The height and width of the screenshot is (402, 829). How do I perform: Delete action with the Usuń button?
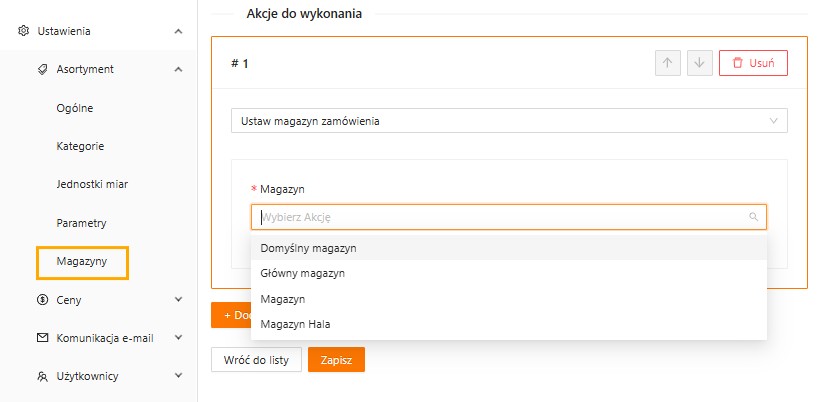click(753, 63)
